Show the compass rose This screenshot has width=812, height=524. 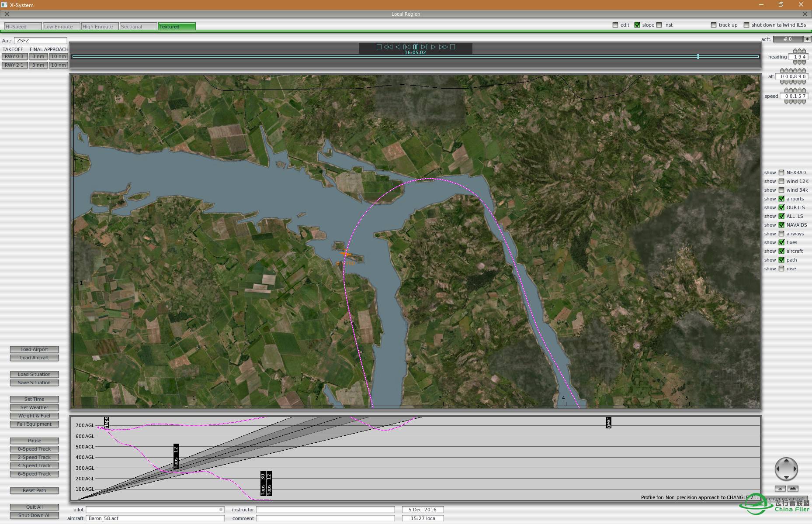pos(781,269)
